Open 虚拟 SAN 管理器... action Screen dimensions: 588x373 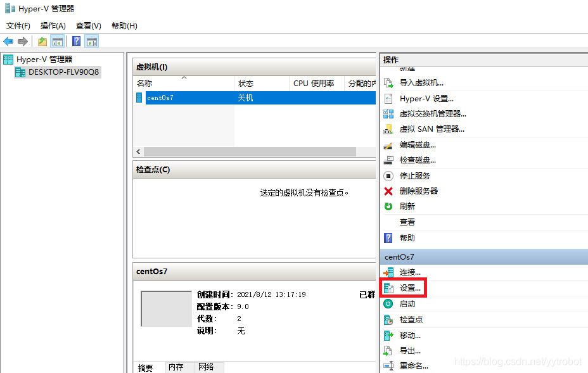(x=431, y=129)
